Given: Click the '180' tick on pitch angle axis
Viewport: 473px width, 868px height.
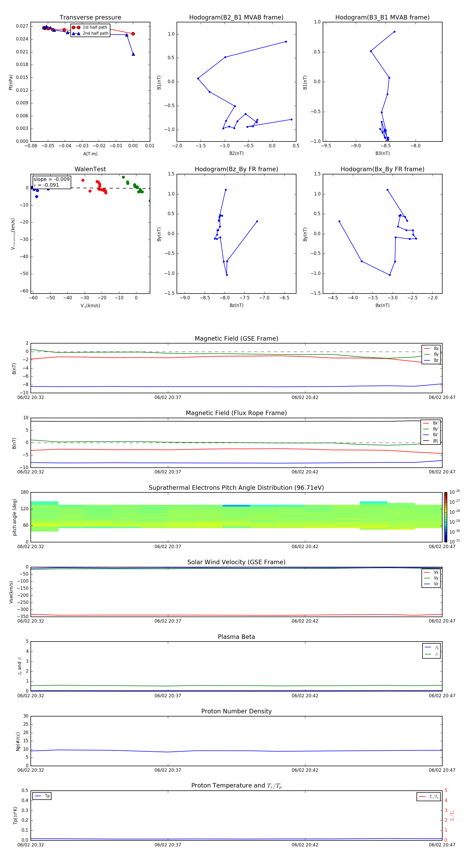Looking at the screenshot, I should 25,492.
